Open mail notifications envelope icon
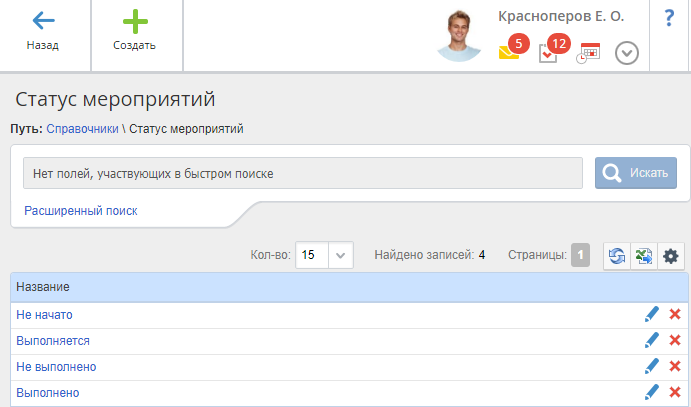 tap(509, 53)
